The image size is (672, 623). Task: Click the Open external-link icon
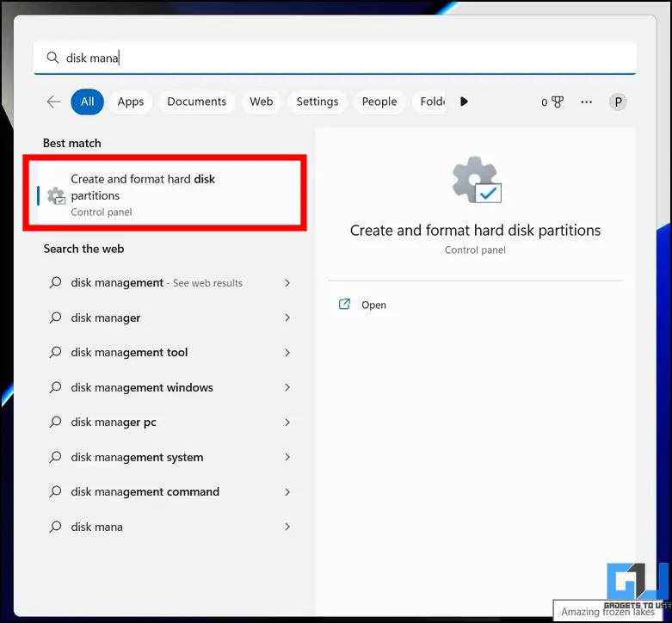(x=344, y=305)
